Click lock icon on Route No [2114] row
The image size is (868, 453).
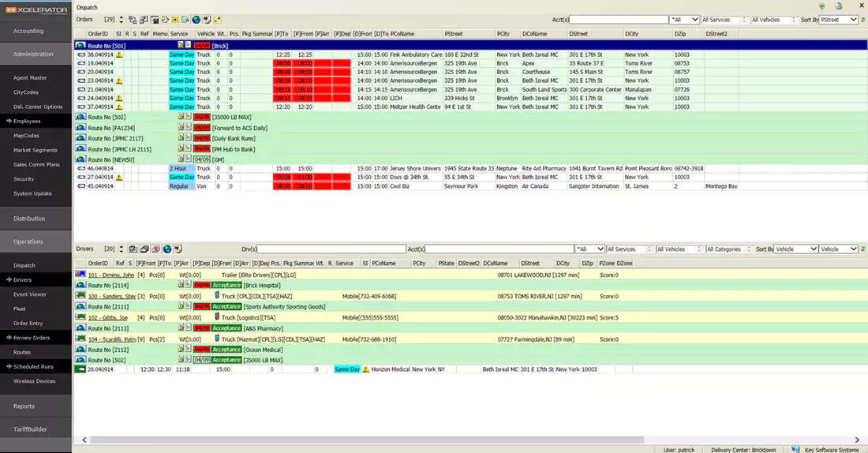[x=181, y=285]
